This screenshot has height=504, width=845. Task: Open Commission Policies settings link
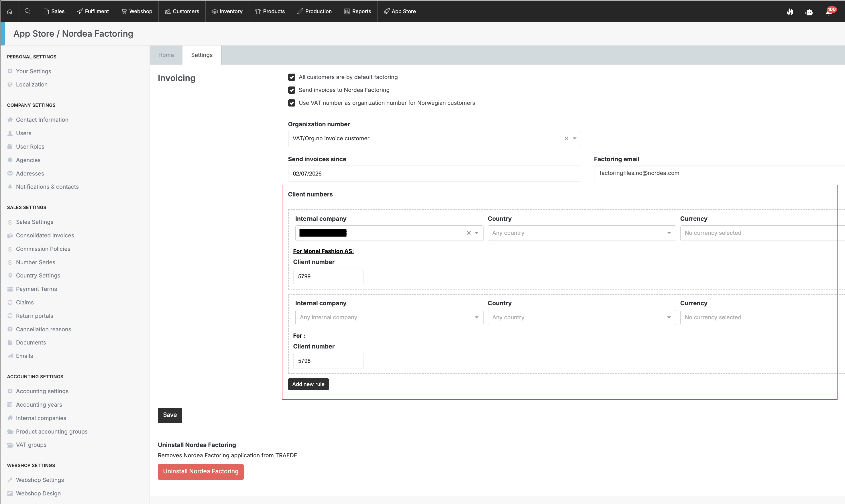[43, 249]
